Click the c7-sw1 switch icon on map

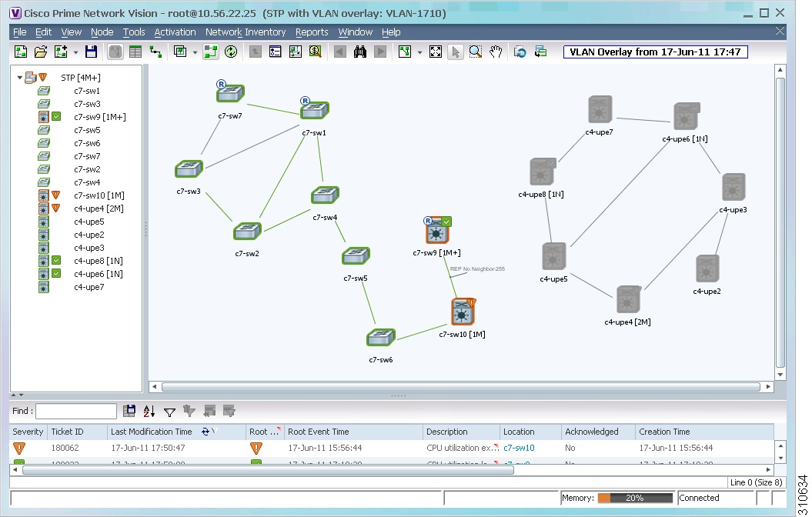tap(314, 109)
